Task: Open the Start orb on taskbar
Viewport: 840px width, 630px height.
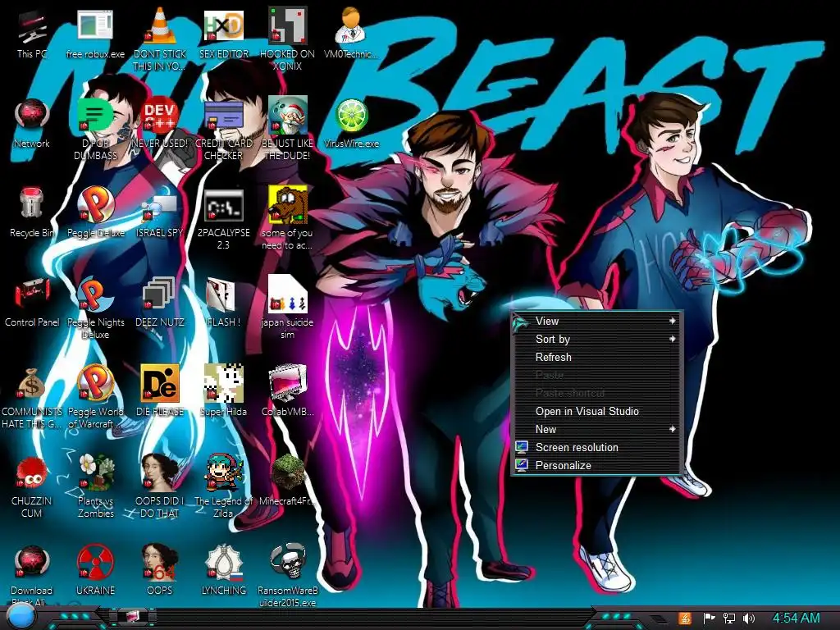Action: (x=21, y=617)
